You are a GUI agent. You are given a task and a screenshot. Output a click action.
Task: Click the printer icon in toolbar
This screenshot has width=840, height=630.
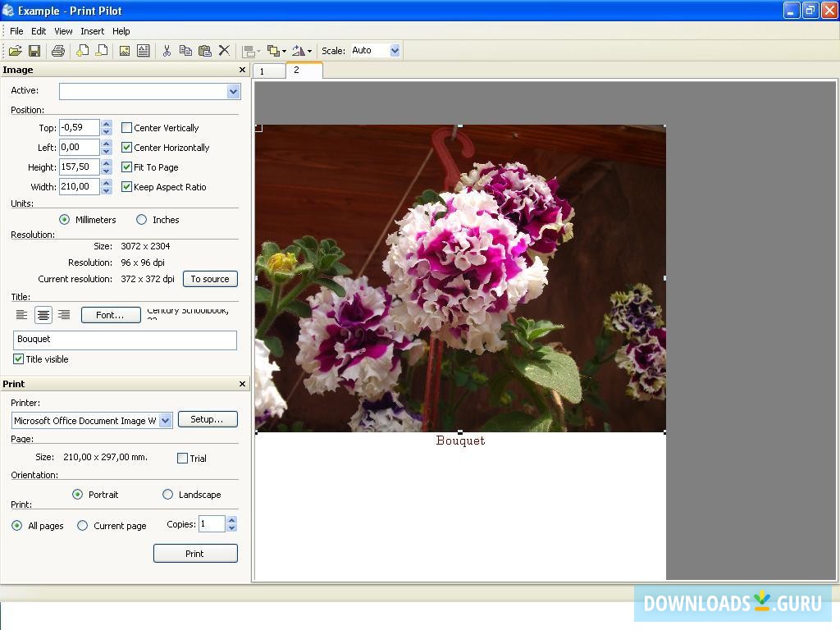pyautogui.click(x=57, y=51)
